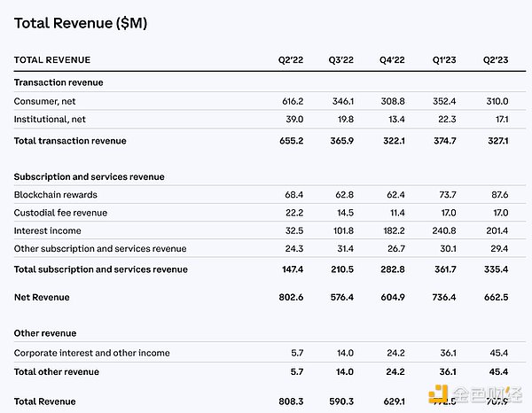Click the Total other revenue row label
The height and width of the screenshot is (413, 532).
tap(56, 371)
